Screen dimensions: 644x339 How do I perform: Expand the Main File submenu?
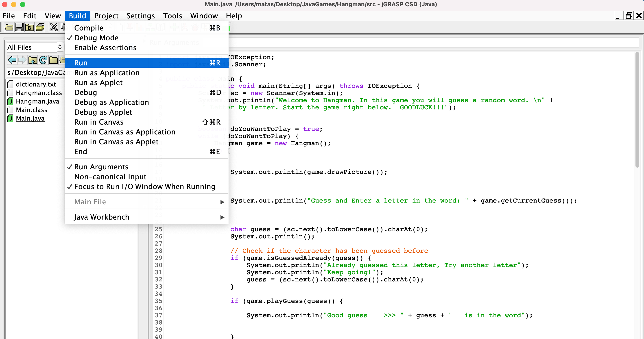[x=146, y=202]
